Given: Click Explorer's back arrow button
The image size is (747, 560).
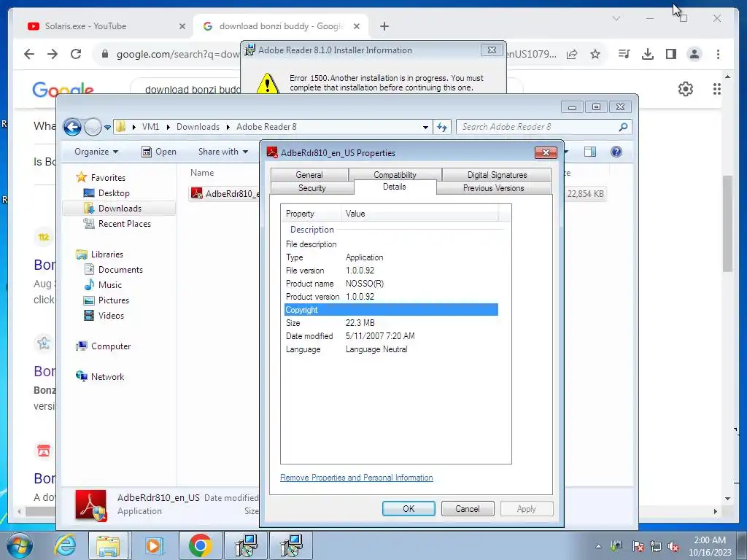Looking at the screenshot, I should [72, 127].
